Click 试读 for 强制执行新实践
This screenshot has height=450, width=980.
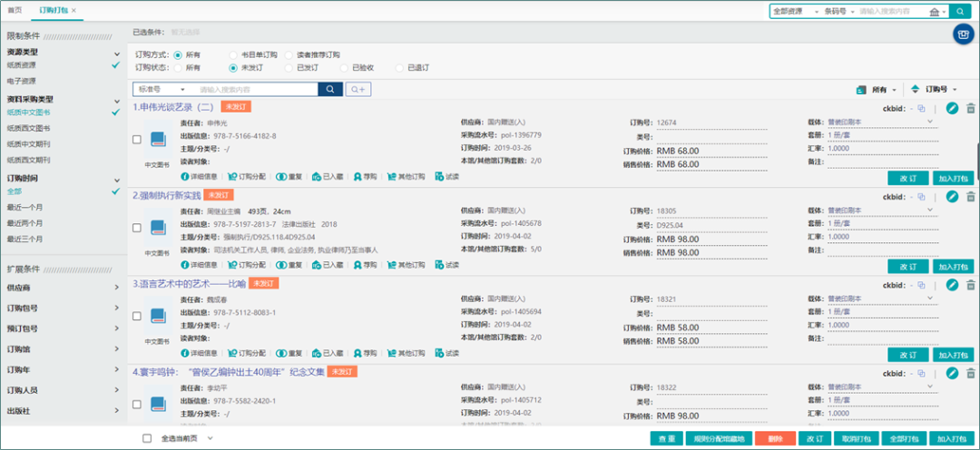click(447, 264)
